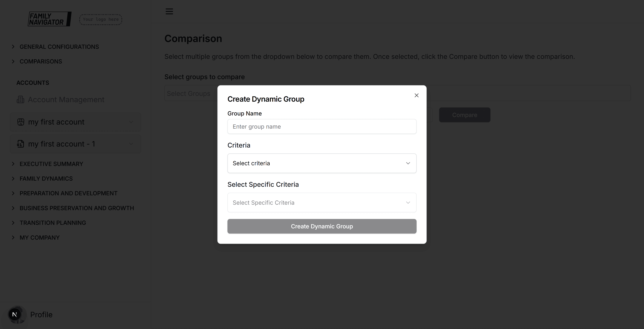
Task: Click the 'Your logo here' placeholder
Action: point(100,19)
